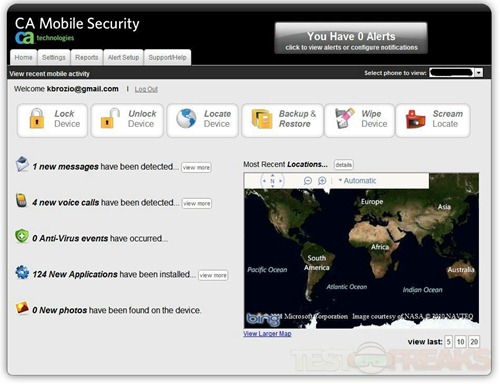Click the CA technologies logo
Viewport: 500px width, 384px height.
point(44,38)
